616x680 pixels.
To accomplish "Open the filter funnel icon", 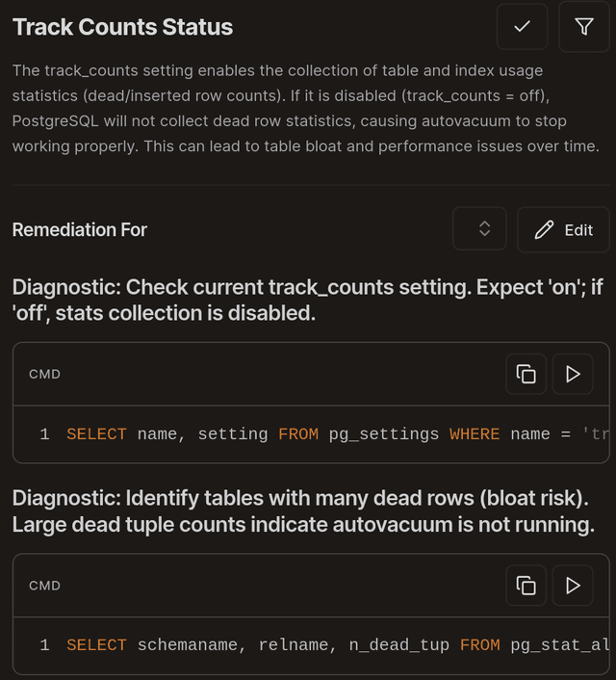I will pyautogui.click(x=584, y=27).
